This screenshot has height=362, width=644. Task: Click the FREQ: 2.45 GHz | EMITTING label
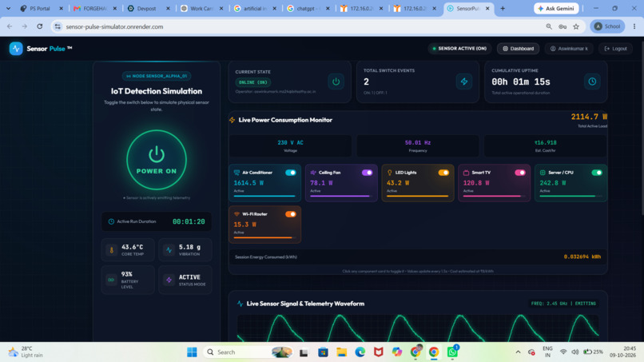coord(563,304)
